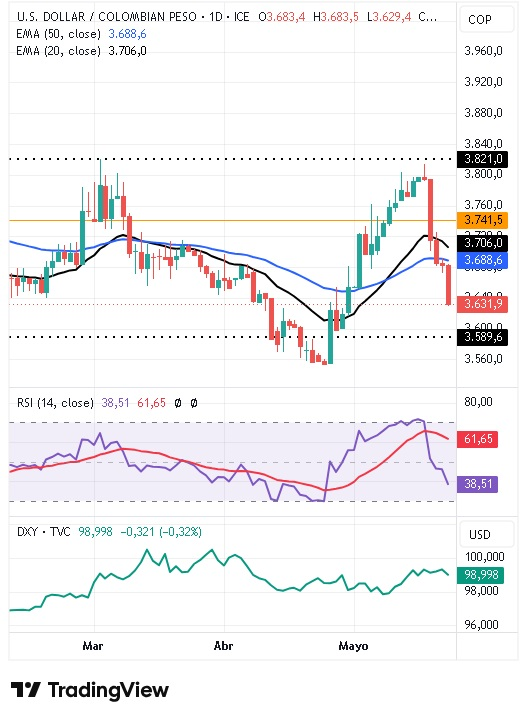Viewport: 528px width, 705px height.
Task: Click the 3.920,0 price axis label
Action: (483, 82)
